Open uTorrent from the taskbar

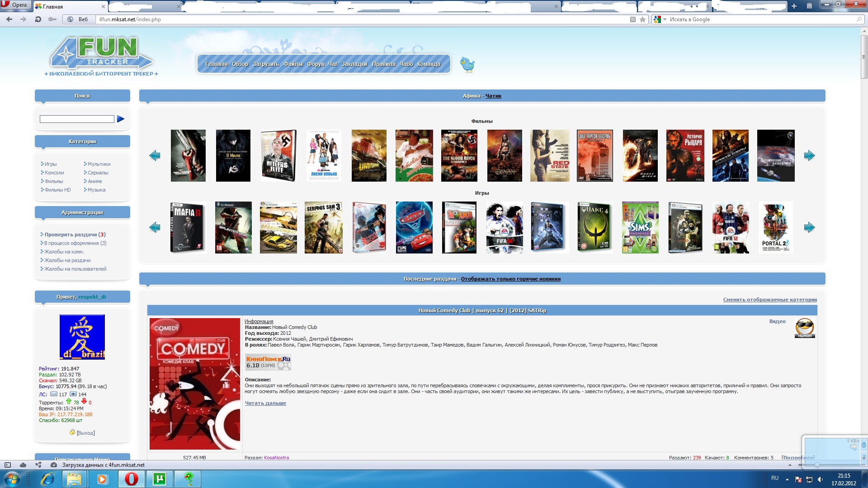click(x=160, y=479)
